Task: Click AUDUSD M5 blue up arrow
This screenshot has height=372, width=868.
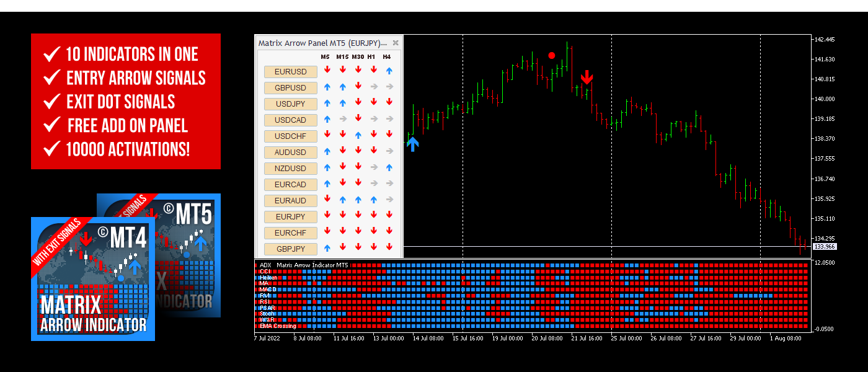Action: coord(327,151)
